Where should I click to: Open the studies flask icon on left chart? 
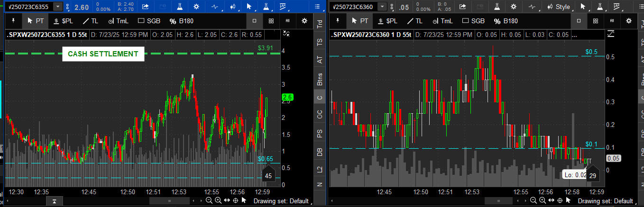click(x=179, y=7)
